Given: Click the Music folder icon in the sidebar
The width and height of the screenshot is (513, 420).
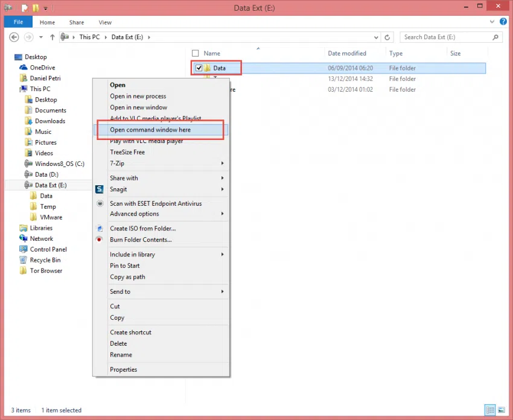Looking at the screenshot, I should point(28,132).
